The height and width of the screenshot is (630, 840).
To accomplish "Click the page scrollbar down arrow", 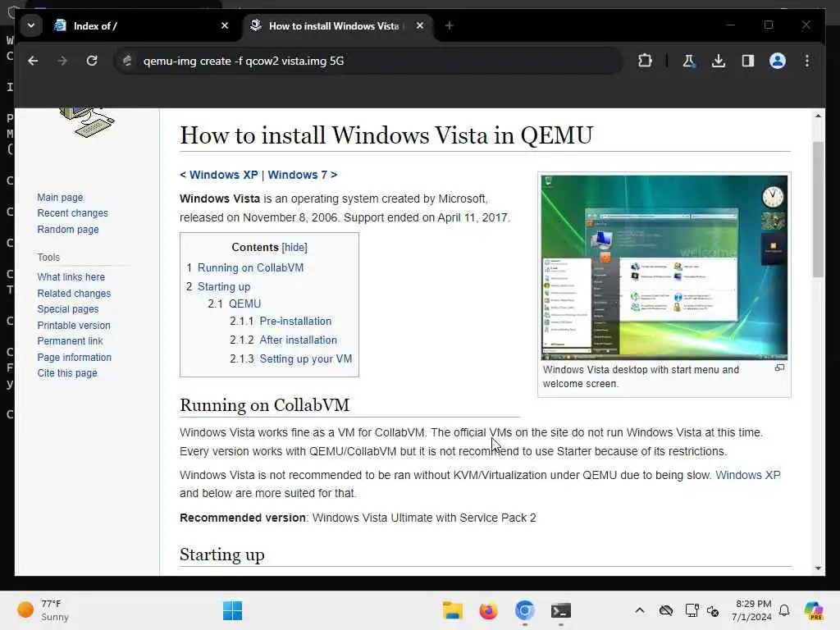I will coord(818,568).
